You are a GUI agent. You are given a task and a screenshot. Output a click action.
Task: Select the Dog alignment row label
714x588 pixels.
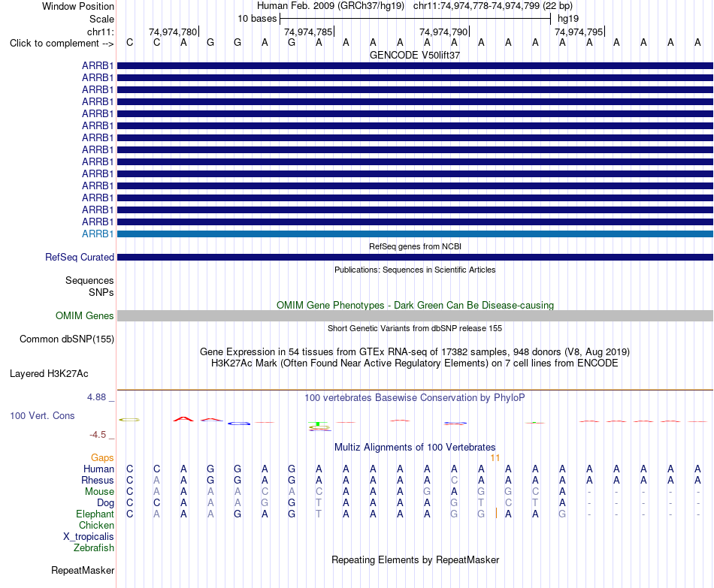[x=106, y=503]
